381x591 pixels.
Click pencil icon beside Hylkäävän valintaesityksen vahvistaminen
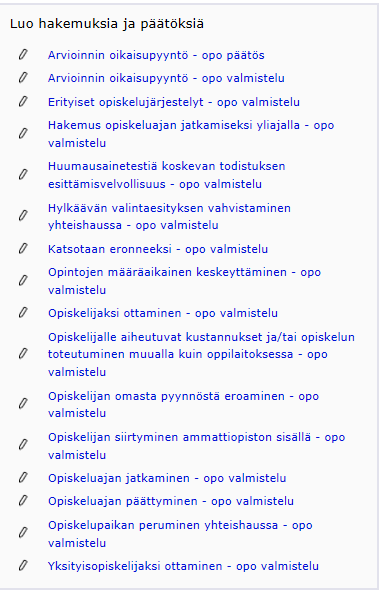click(23, 216)
